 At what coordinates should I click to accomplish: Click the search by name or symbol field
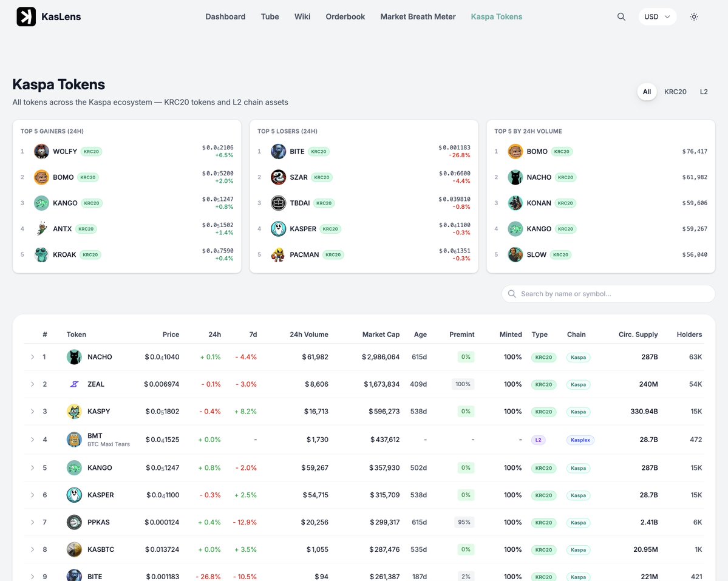pos(608,294)
